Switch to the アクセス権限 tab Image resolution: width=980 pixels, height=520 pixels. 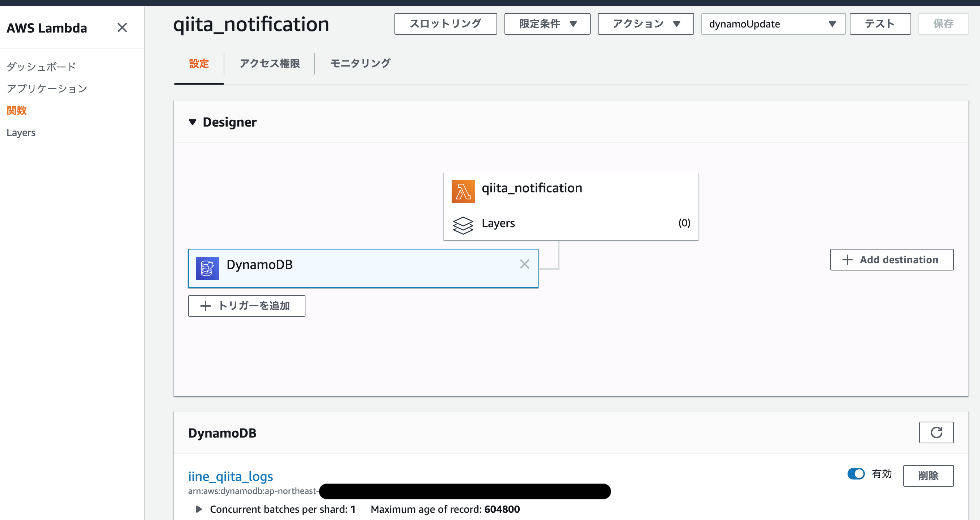pos(269,64)
